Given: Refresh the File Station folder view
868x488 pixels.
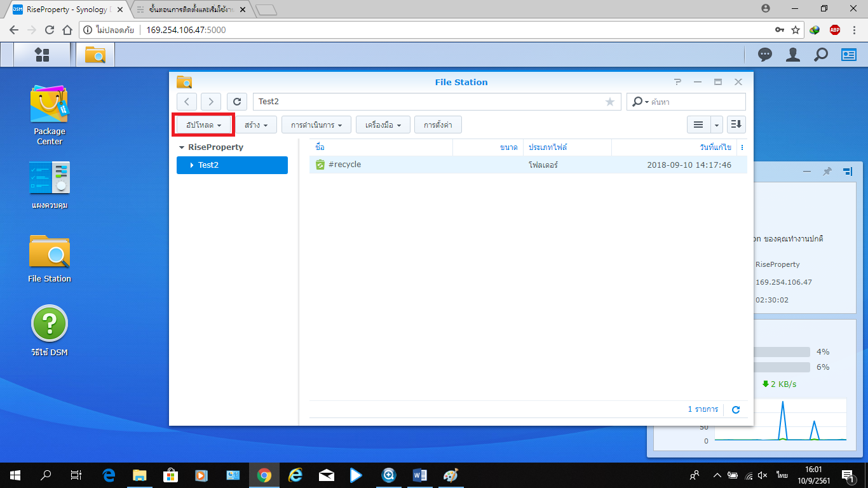Looking at the screenshot, I should click(237, 102).
